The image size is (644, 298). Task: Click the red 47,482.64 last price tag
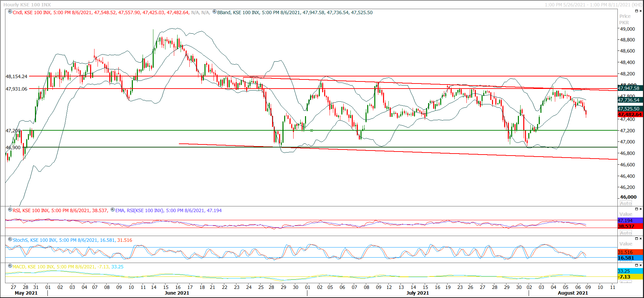click(x=630, y=114)
